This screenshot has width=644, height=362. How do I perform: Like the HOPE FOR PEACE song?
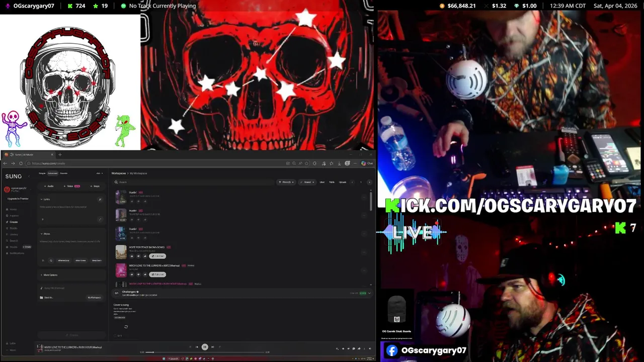tap(132, 256)
